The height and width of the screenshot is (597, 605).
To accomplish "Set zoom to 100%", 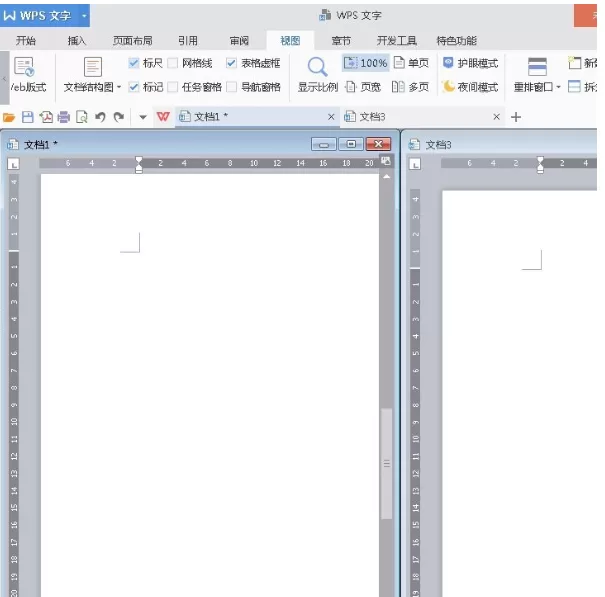I will click(366, 63).
